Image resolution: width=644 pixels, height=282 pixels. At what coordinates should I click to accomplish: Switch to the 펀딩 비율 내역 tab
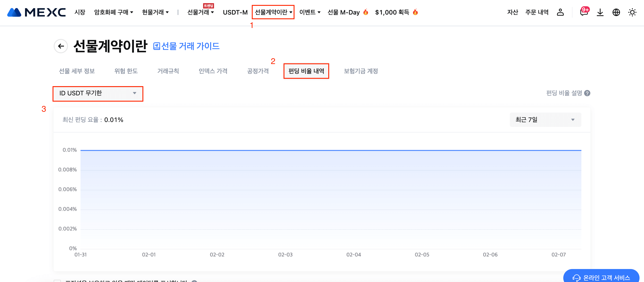(306, 71)
